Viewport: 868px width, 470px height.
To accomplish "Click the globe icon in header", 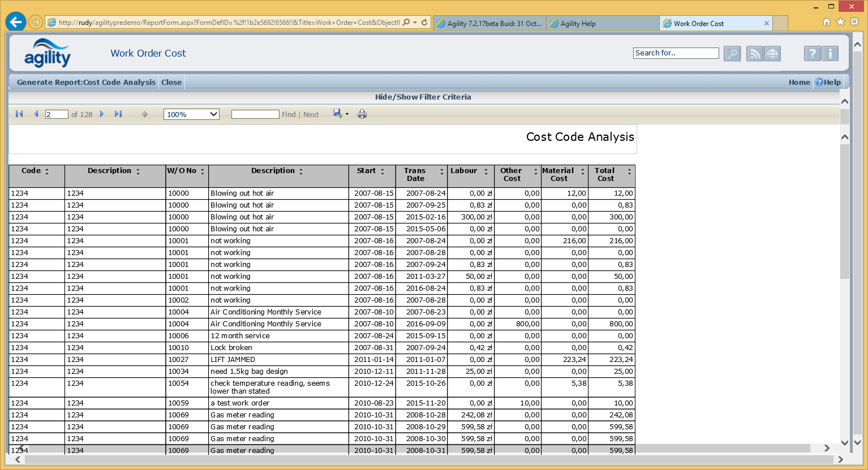I will click(772, 54).
